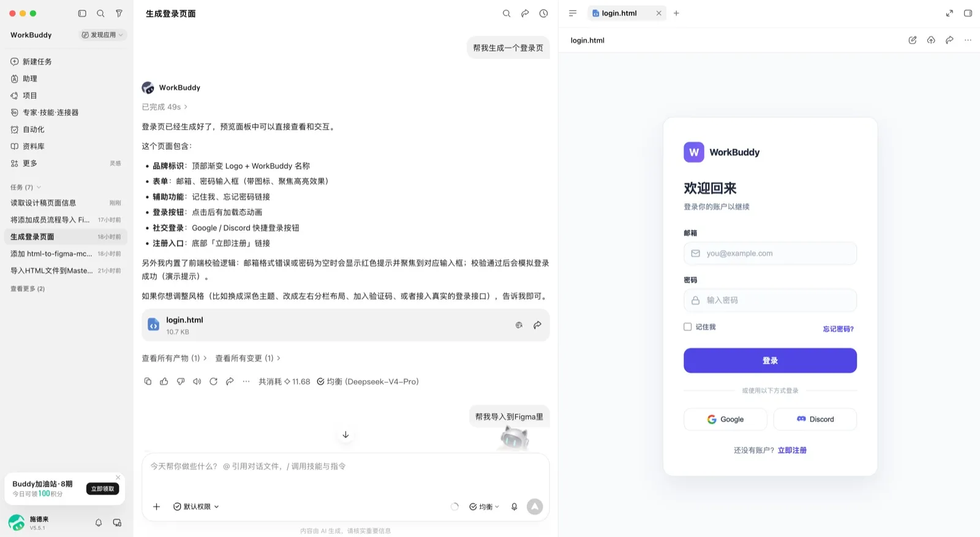Copy the assistant response
Image resolution: width=980 pixels, height=537 pixels.
pos(148,381)
